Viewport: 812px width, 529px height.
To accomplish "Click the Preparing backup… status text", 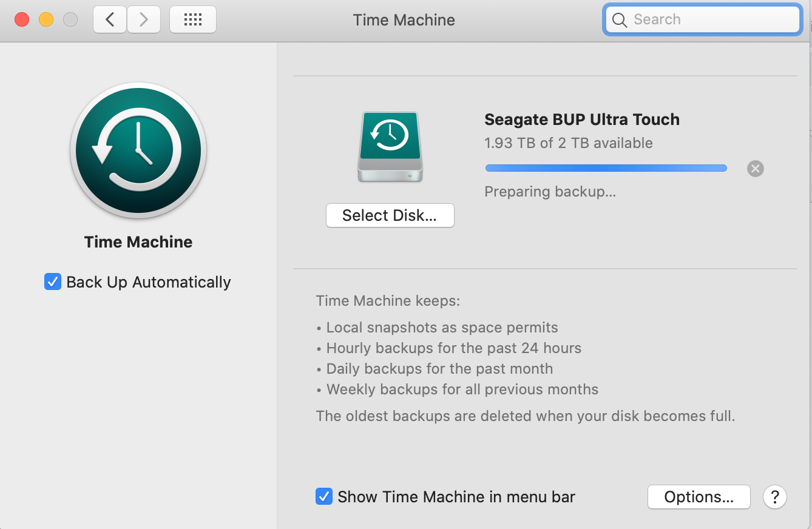I will tap(550, 192).
